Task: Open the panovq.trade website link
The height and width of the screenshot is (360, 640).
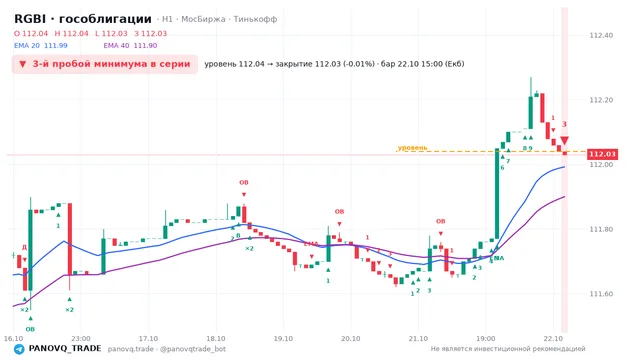Action: tap(131, 349)
